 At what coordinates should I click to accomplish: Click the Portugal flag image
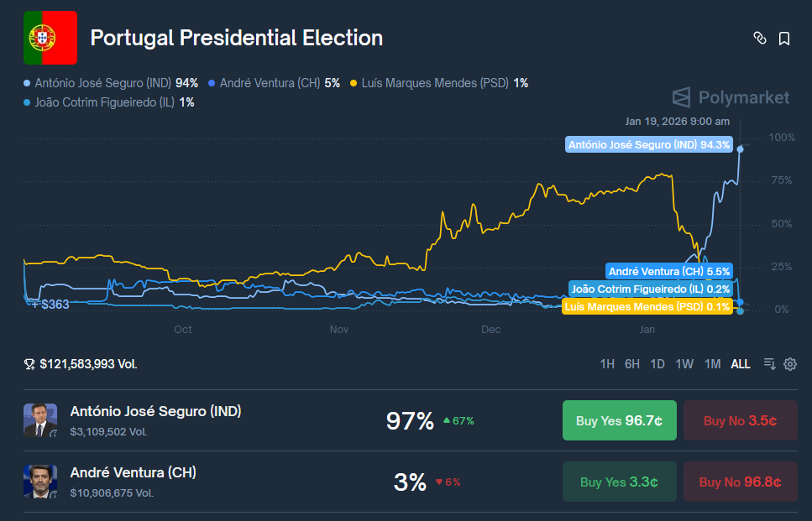coord(50,38)
